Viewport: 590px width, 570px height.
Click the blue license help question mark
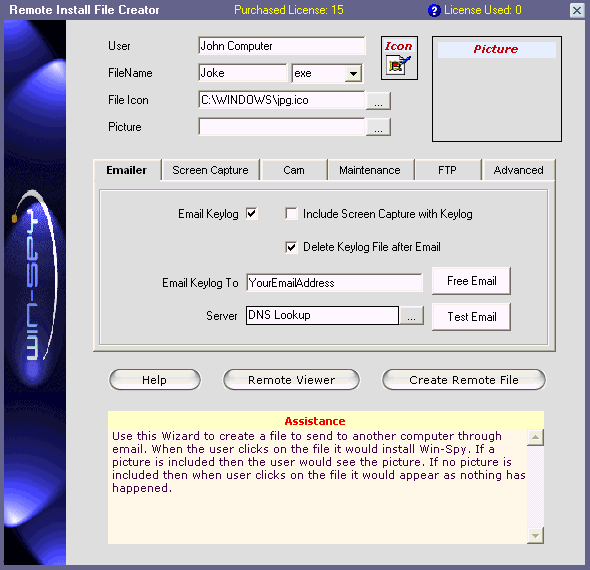click(434, 10)
